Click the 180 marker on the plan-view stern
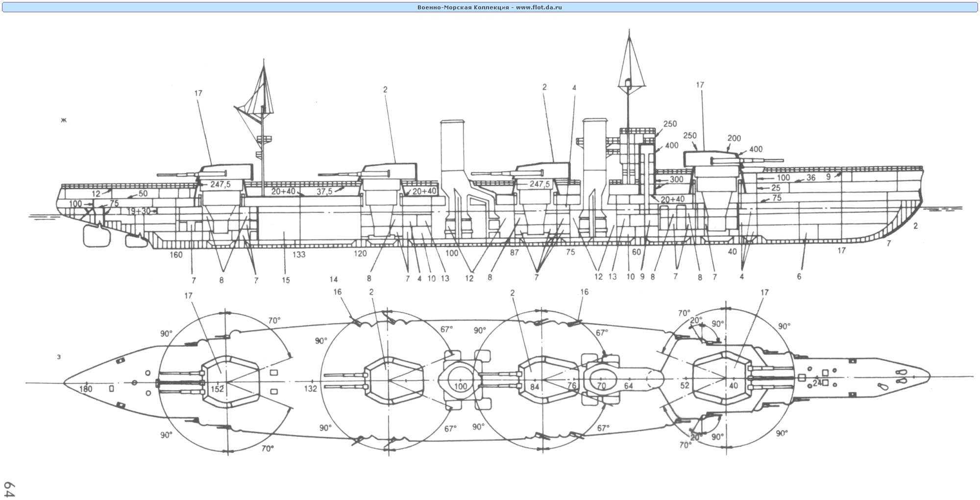980x500 pixels. tap(86, 389)
